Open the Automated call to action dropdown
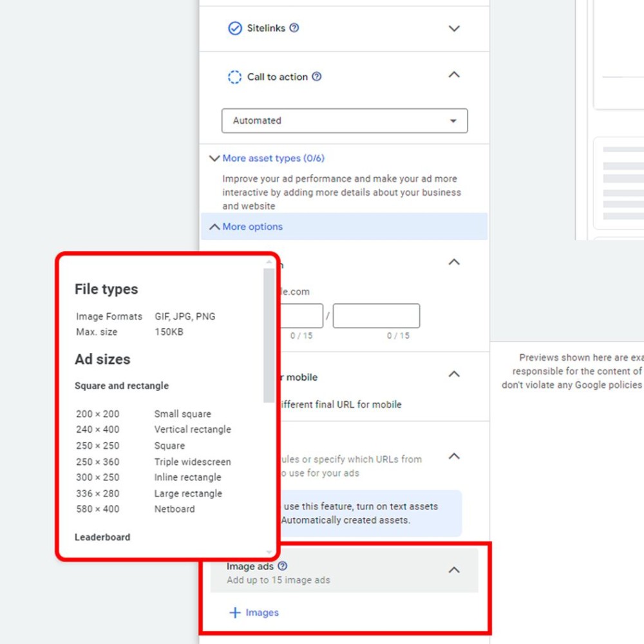The width and height of the screenshot is (644, 644). tap(345, 121)
